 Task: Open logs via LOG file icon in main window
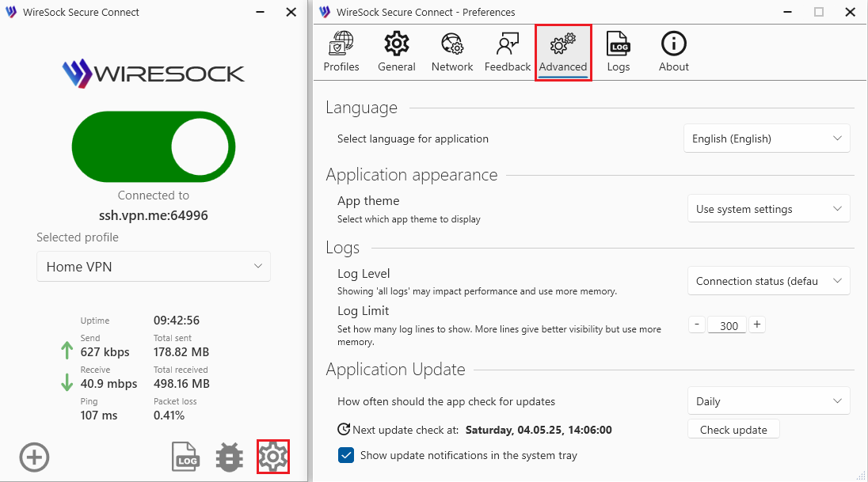pos(185,457)
